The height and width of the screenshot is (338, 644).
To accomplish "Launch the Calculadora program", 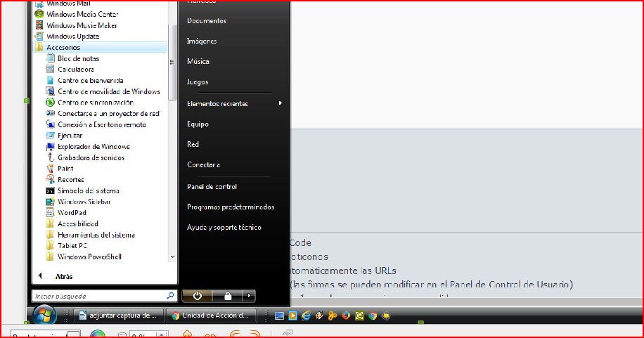I will (75, 70).
